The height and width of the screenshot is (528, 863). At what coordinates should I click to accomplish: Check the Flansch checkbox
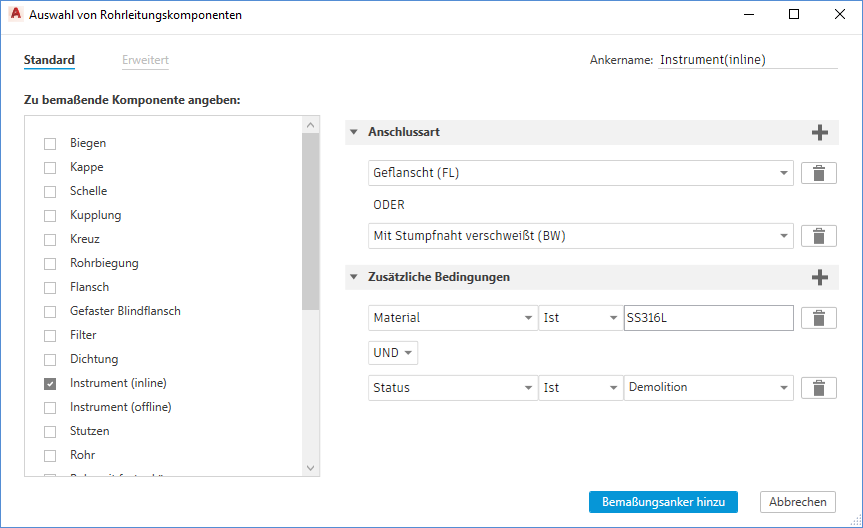pos(50,287)
